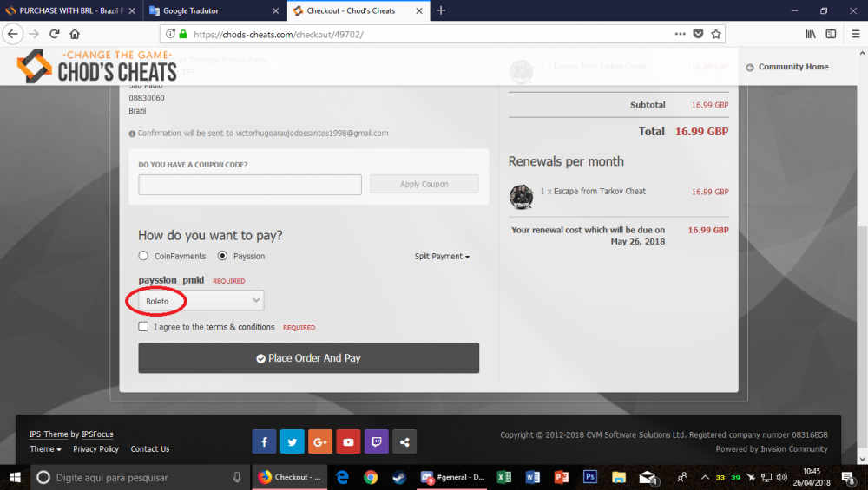Click Place Order And Pay button
Image resolution: width=868 pixels, height=490 pixels.
click(x=308, y=358)
